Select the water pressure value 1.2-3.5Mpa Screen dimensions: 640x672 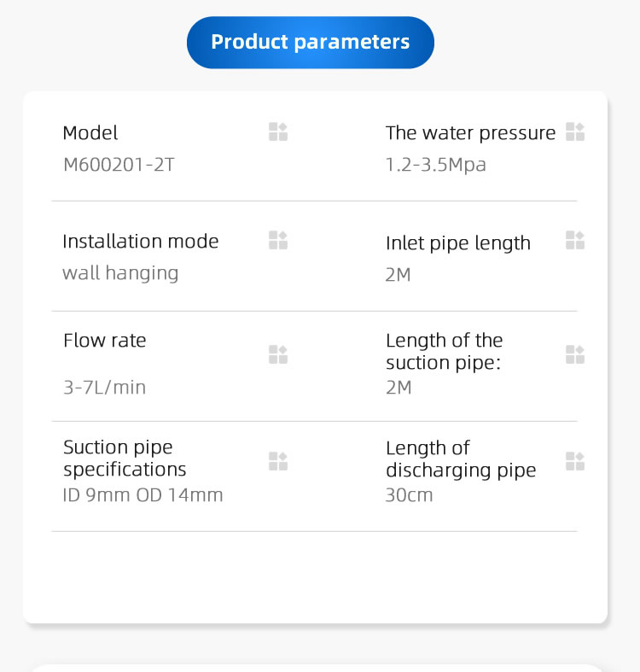click(x=435, y=164)
